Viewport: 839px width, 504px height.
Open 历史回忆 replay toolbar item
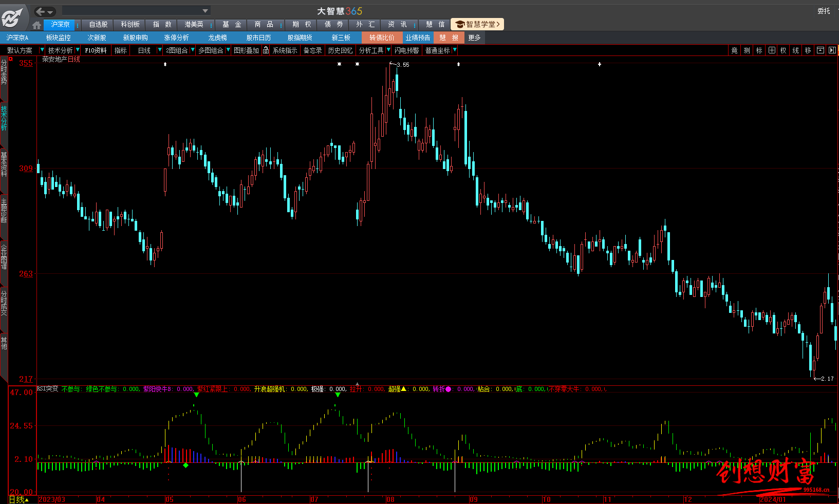(x=340, y=50)
